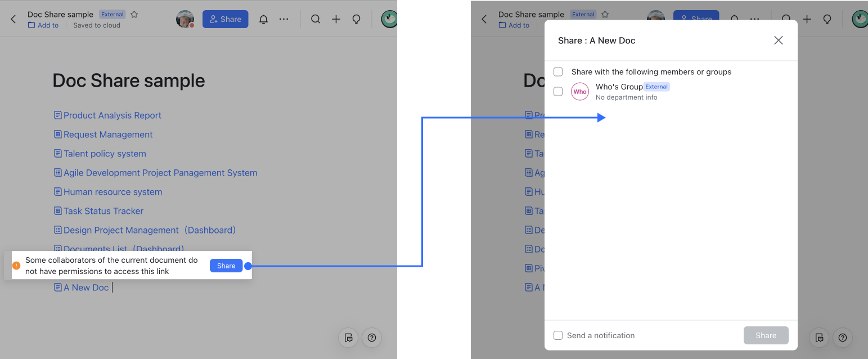This screenshot has width=868, height=359.
Task: Open your profile avatar top right
Action: pyautogui.click(x=389, y=19)
